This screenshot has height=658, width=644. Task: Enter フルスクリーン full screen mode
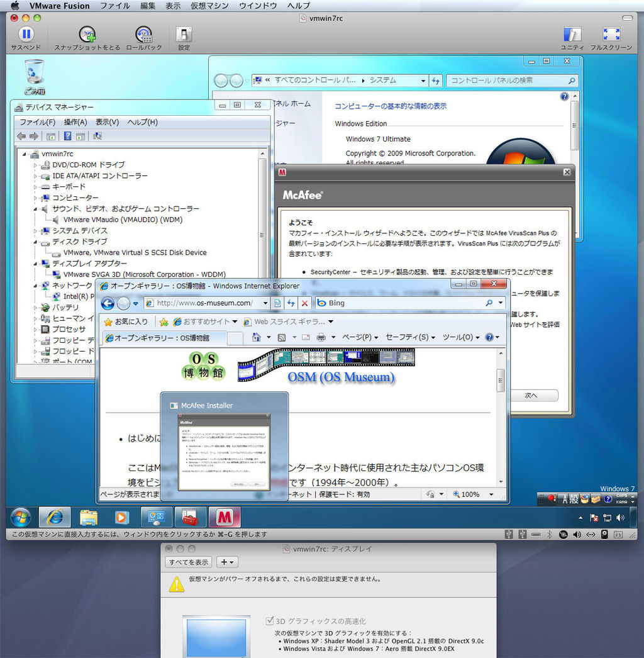click(611, 35)
